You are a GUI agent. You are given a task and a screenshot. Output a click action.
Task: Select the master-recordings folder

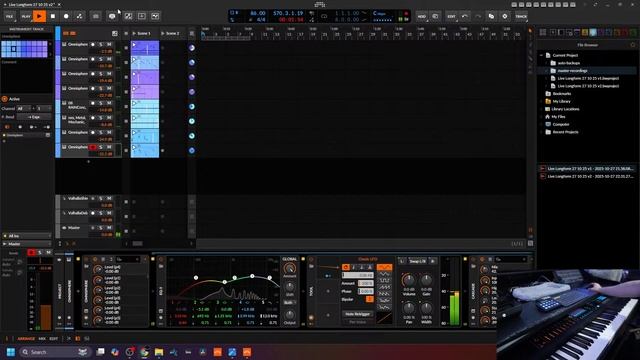(x=572, y=71)
